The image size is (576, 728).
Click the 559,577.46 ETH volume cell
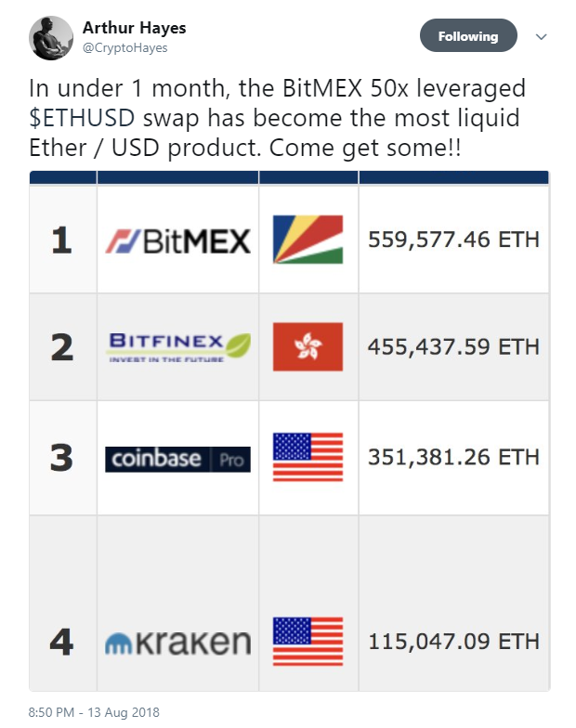point(453,240)
